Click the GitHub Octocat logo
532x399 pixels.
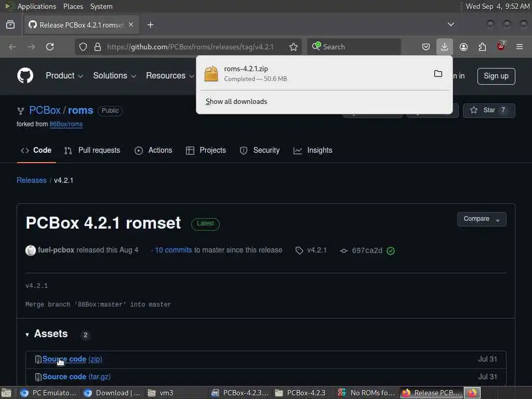click(25, 75)
